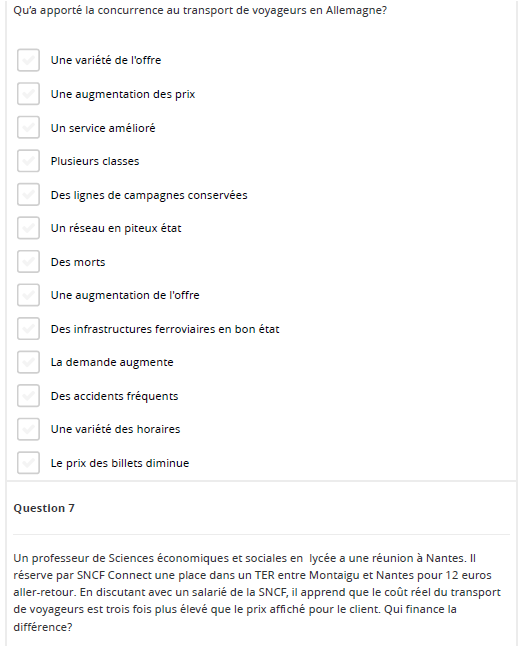
Task: Select the 'Des morts' checkbox
Action: click(28, 262)
